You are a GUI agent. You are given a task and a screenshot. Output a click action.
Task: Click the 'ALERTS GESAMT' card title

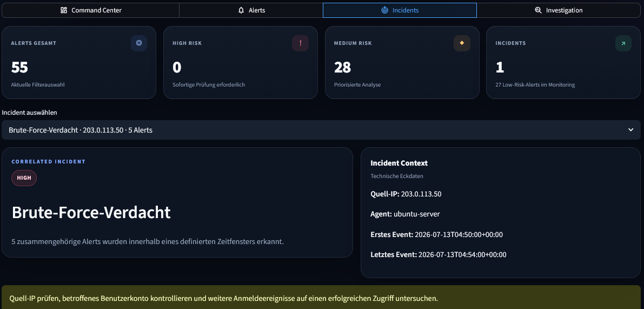34,43
